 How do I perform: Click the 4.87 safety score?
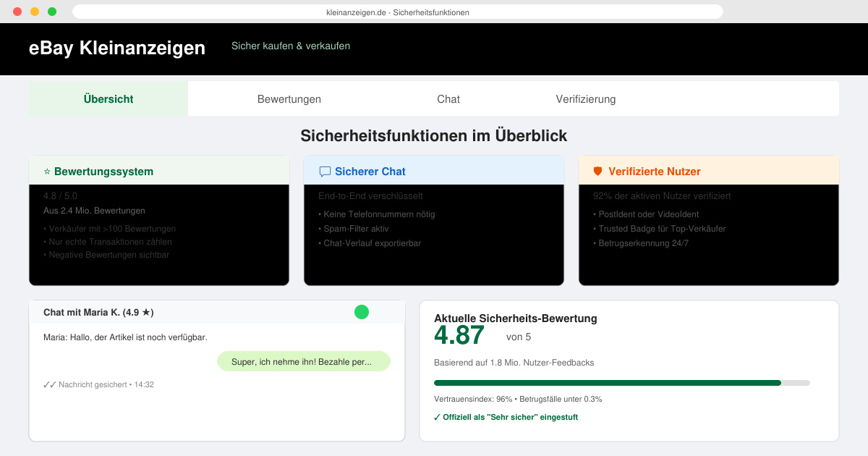coord(459,336)
